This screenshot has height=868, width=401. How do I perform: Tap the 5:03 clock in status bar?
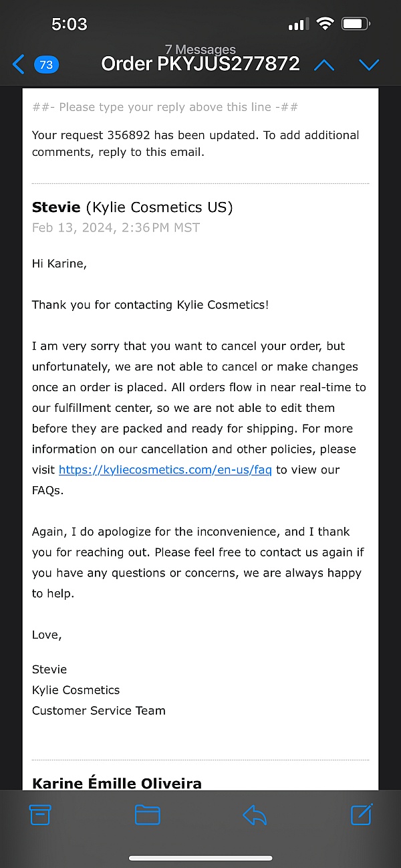[70, 25]
